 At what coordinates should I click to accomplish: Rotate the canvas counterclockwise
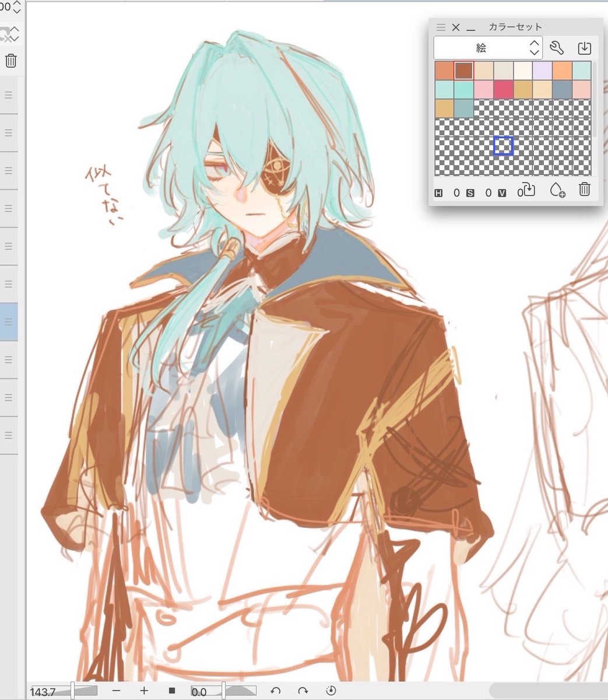tap(276, 691)
